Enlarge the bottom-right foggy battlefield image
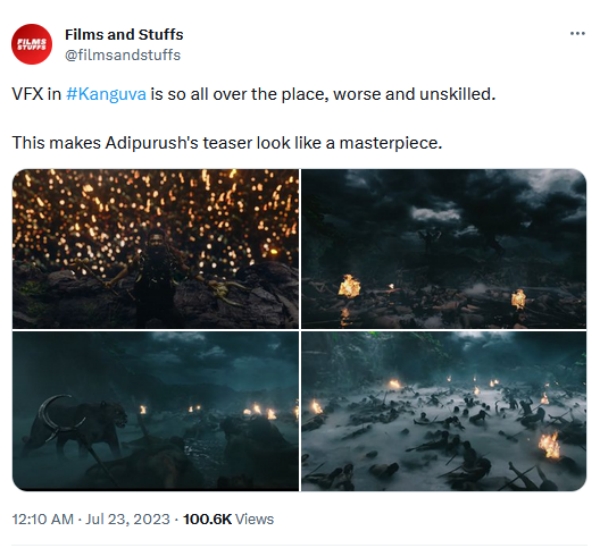The width and height of the screenshot is (600, 548). (x=444, y=411)
